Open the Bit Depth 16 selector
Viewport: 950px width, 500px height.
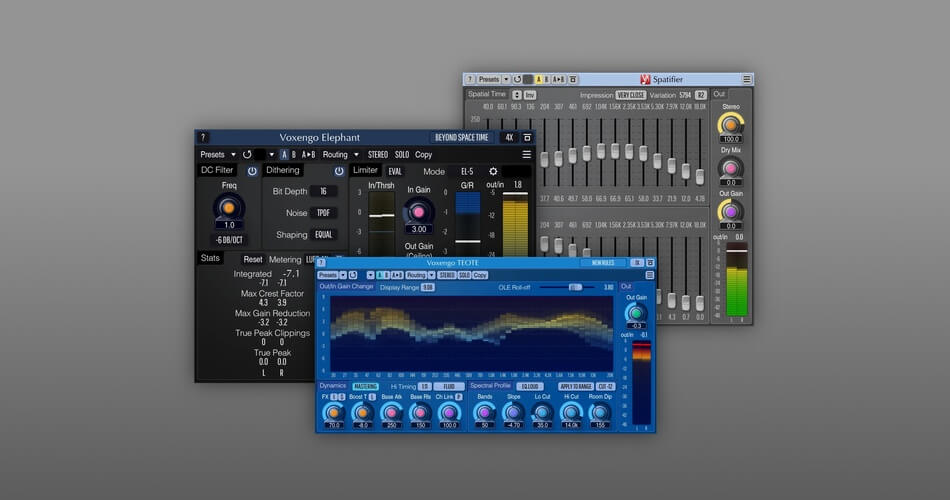[324, 191]
